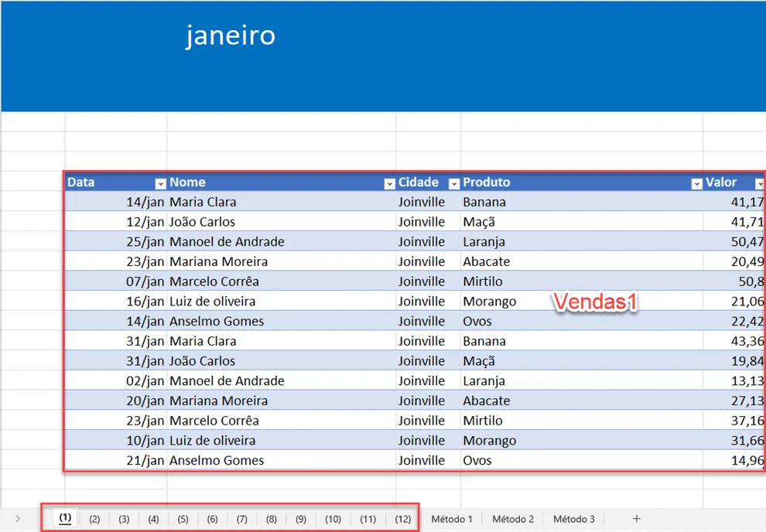Switch to sheet tab (4)
Screen dimensions: 766x532
(153, 519)
